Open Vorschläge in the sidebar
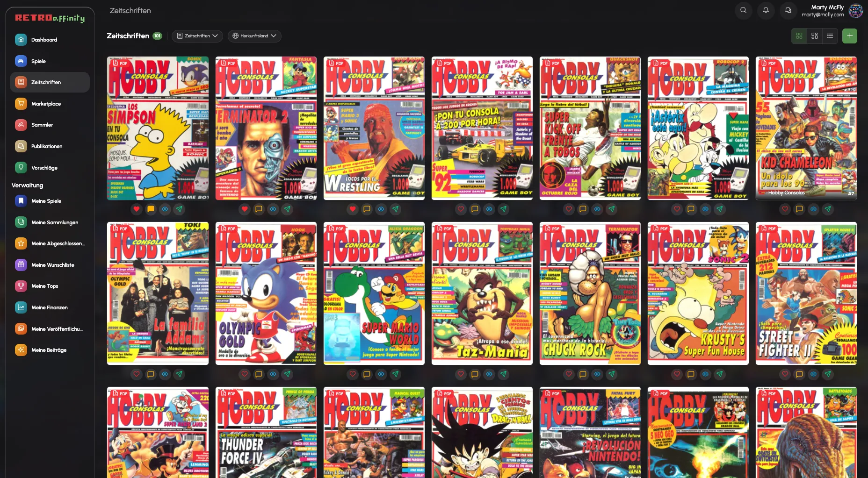Image resolution: width=868 pixels, height=478 pixels. click(x=50, y=168)
